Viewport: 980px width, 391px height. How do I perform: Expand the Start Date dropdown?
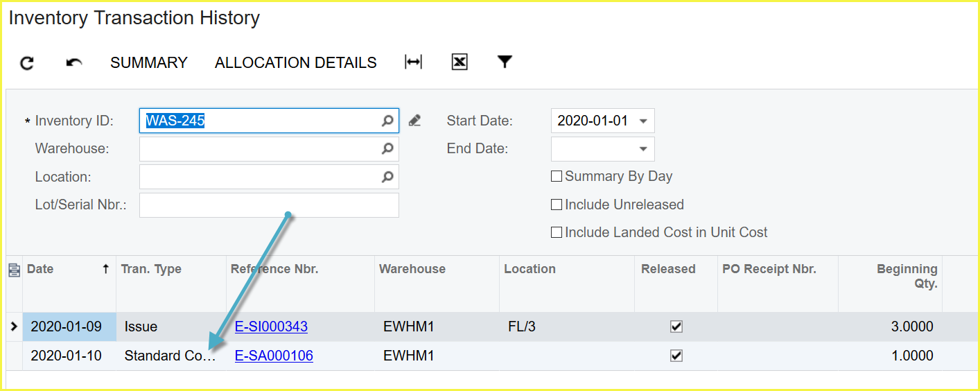pyautogui.click(x=643, y=121)
